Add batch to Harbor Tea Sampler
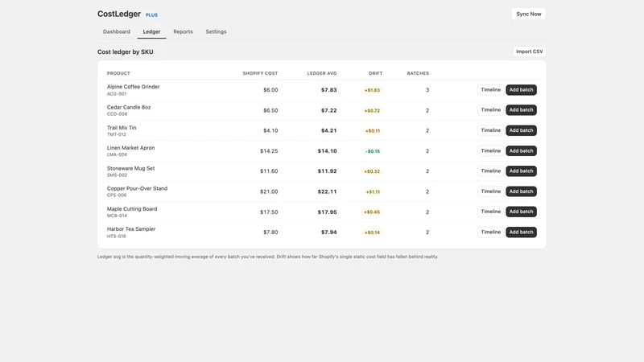 click(x=521, y=232)
